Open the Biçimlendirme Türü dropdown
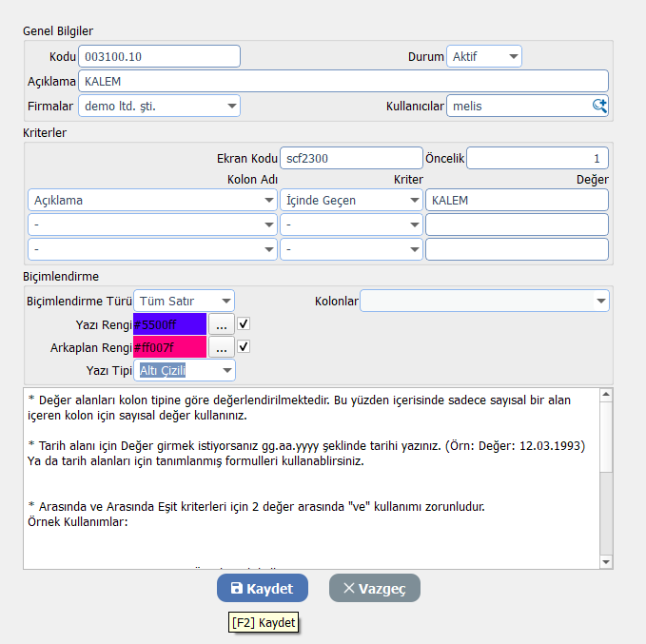Image resolution: width=646 pixels, height=644 pixels. [184, 301]
